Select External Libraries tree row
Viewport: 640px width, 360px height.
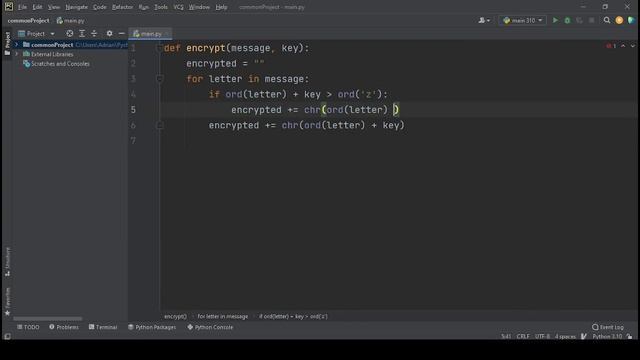pyautogui.click(x=48, y=54)
